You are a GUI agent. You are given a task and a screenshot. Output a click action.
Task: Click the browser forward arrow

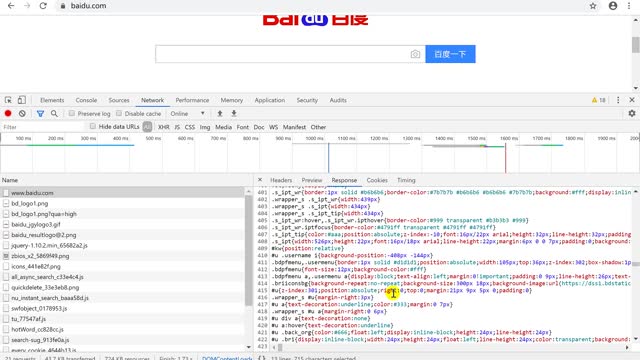click(27, 6)
